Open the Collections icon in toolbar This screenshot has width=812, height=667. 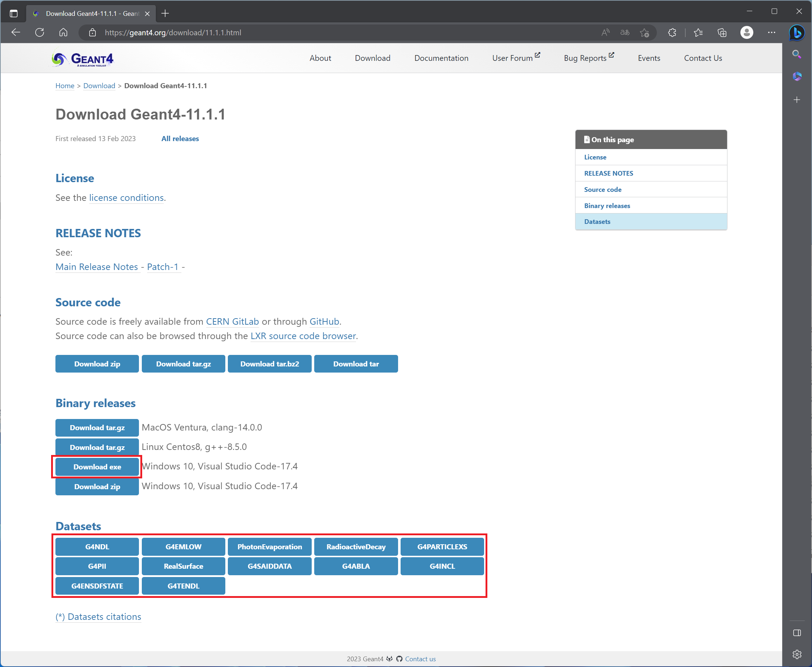pos(722,33)
